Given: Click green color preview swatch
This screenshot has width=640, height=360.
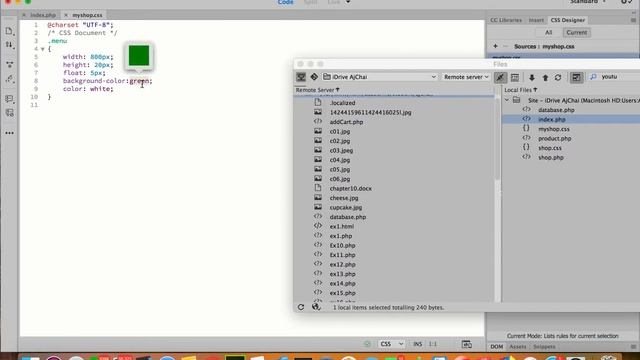Looking at the screenshot, I should pyautogui.click(x=139, y=56).
